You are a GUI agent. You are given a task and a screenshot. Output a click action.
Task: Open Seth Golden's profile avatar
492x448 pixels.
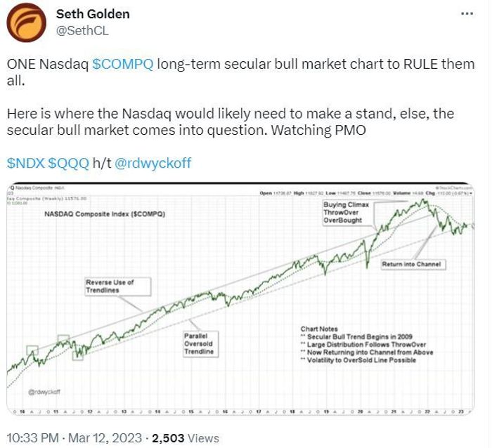coord(27,22)
